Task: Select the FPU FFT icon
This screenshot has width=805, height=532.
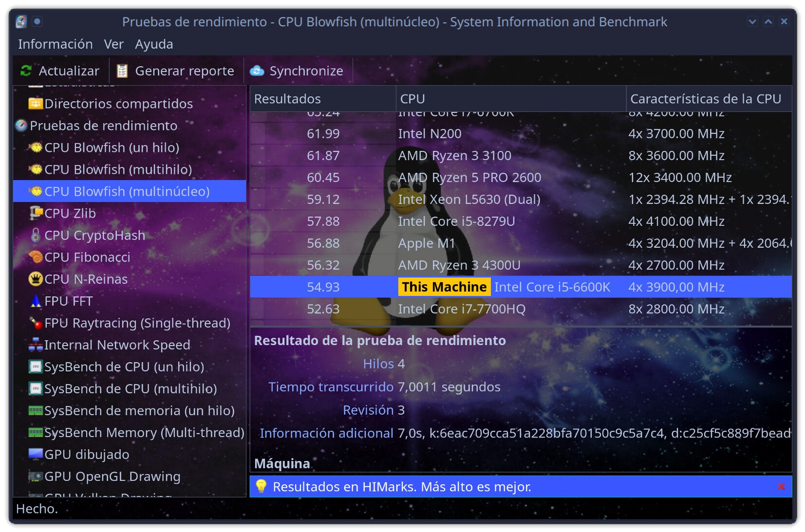Action: pos(36,301)
